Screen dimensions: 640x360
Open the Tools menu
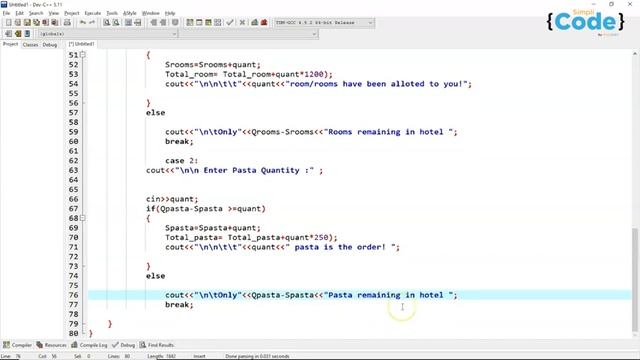coord(112,13)
